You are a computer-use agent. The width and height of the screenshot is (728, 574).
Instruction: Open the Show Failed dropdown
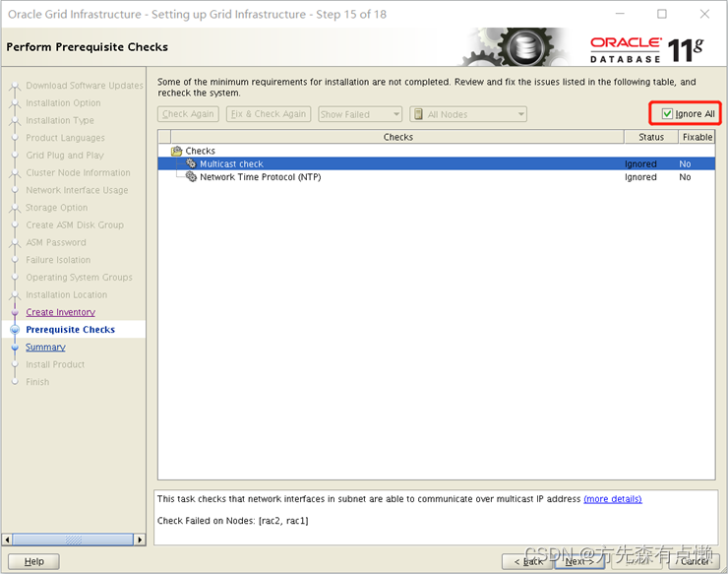click(x=360, y=114)
